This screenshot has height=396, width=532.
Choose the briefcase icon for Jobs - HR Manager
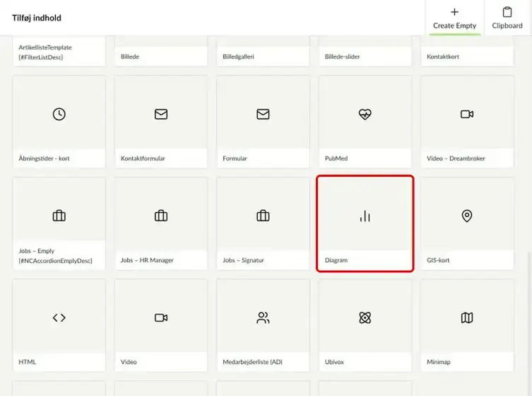coord(161,216)
